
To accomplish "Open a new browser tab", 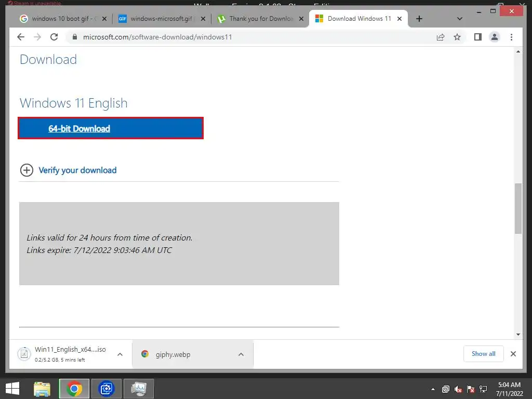I will point(419,19).
